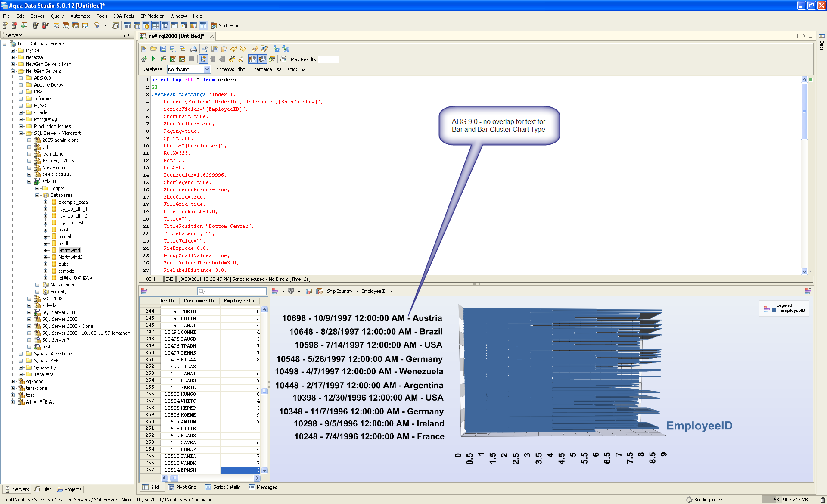Image resolution: width=827 pixels, height=504 pixels.
Task: Expand the Oracle folder in server tree
Action: (x=21, y=112)
